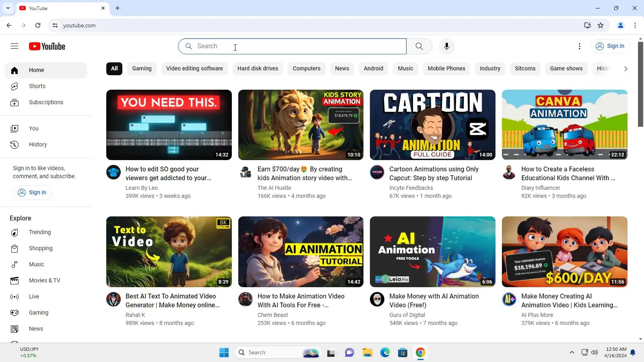Select Video editing software chip
644x362 pixels.
tap(194, 68)
